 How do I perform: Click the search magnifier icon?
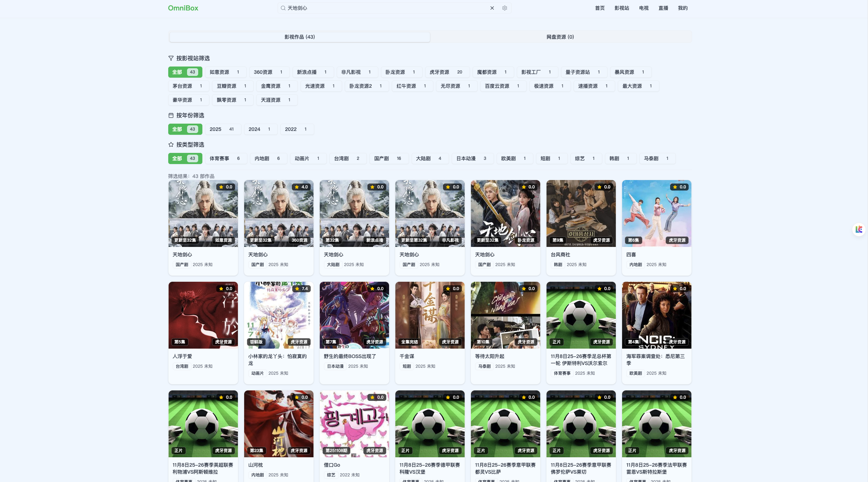(x=283, y=8)
